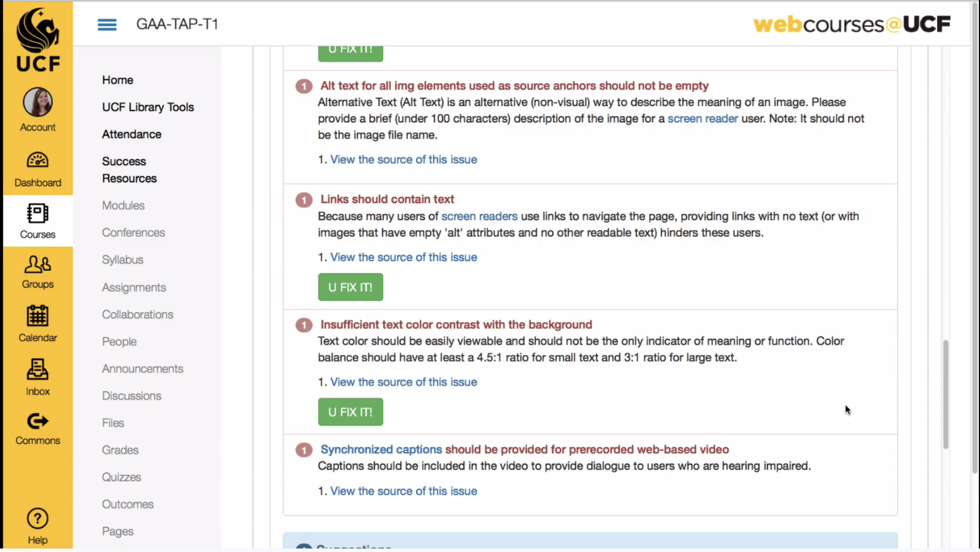Open Discussions in course menu

click(132, 396)
